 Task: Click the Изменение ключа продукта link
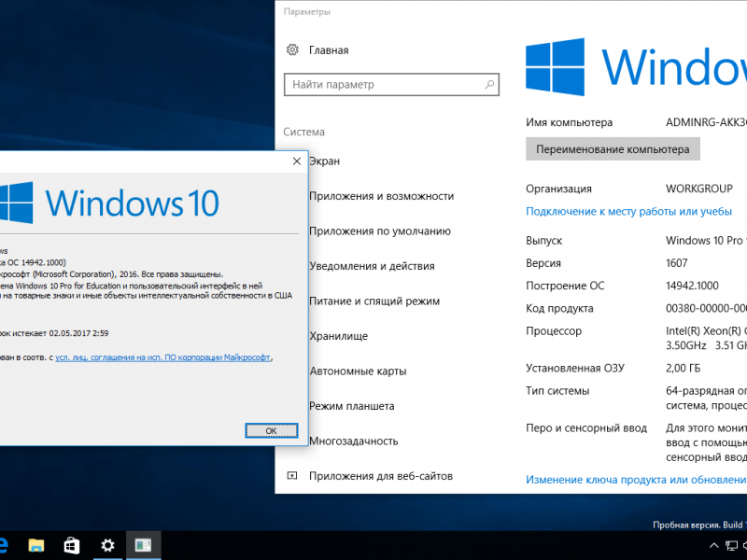(x=637, y=480)
